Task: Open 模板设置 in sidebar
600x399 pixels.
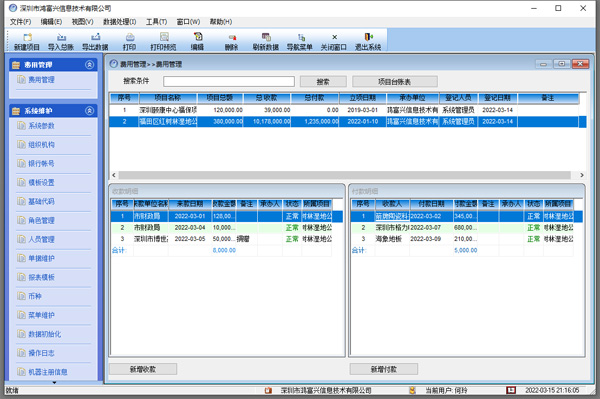Action: 41,182
